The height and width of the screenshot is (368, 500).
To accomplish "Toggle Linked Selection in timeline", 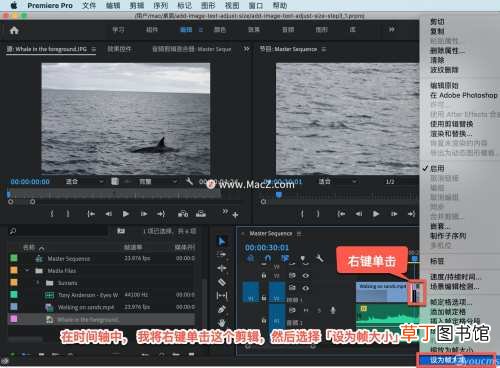I will point(285,259).
